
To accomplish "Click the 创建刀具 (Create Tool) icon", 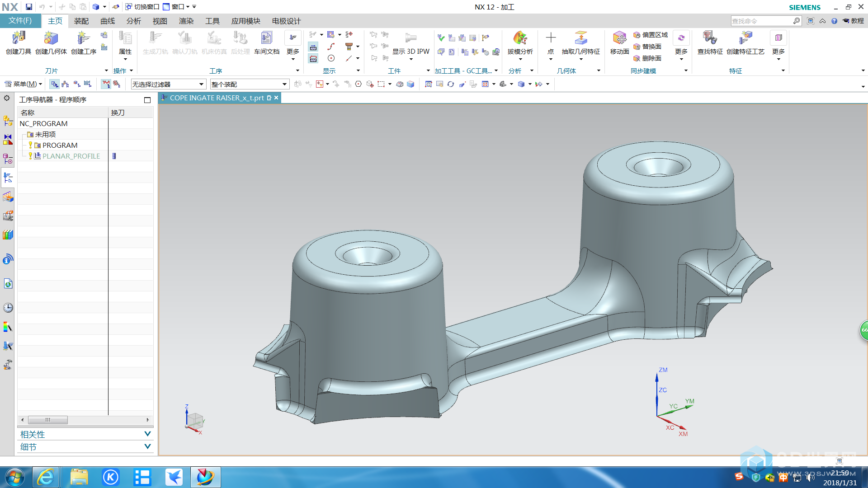I will coord(19,43).
